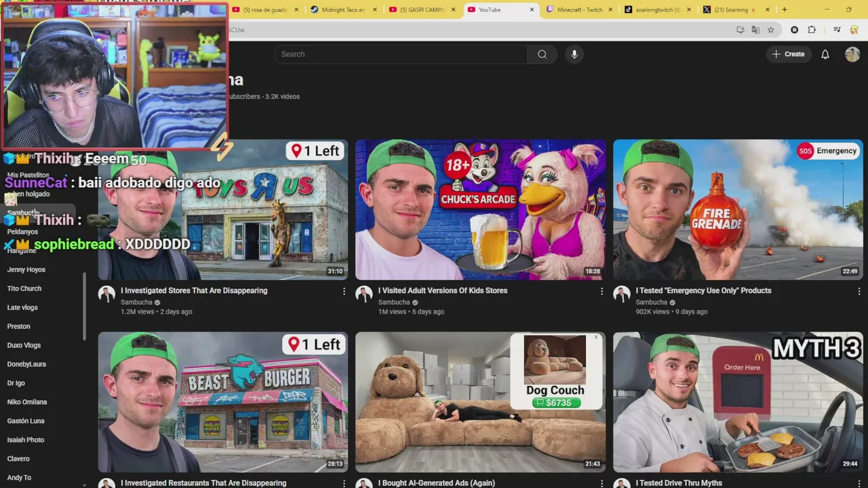Open 'I Tested Emergency Use Only Products' title
The width and height of the screenshot is (868, 488).
click(703, 291)
